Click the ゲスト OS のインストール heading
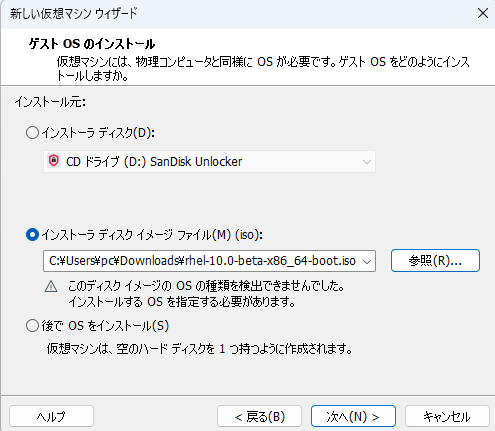This screenshot has height=431, width=495. pyautogui.click(x=92, y=44)
